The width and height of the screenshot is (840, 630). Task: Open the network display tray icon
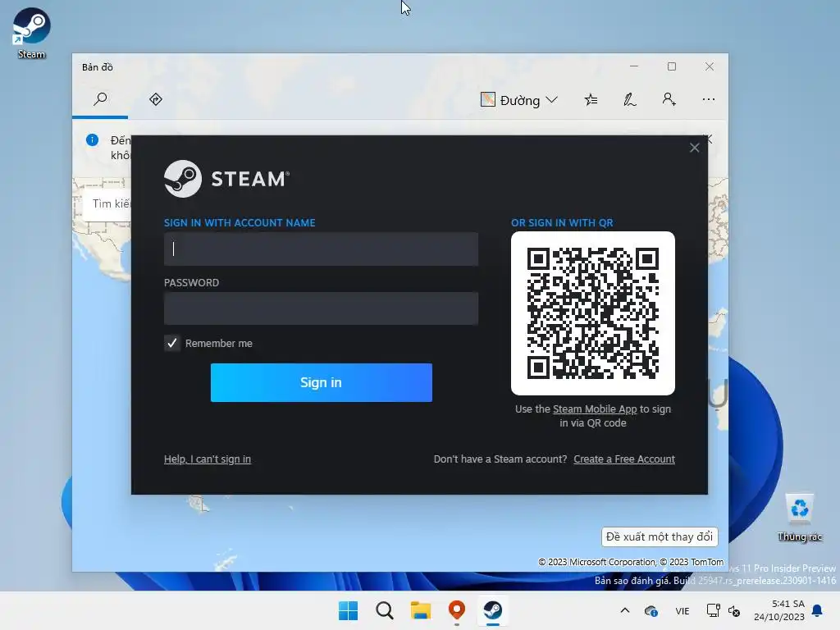[713, 610]
